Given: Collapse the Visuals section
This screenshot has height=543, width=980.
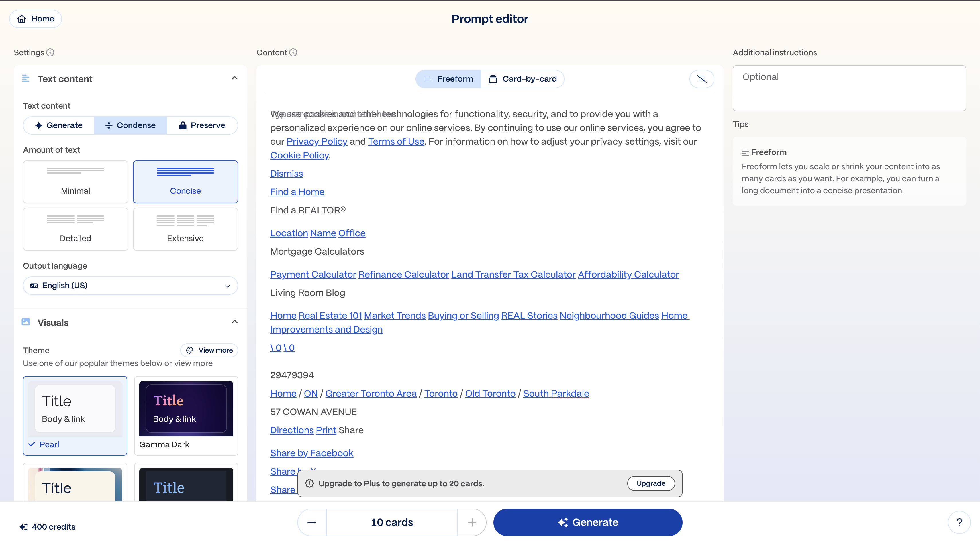Looking at the screenshot, I should point(234,322).
